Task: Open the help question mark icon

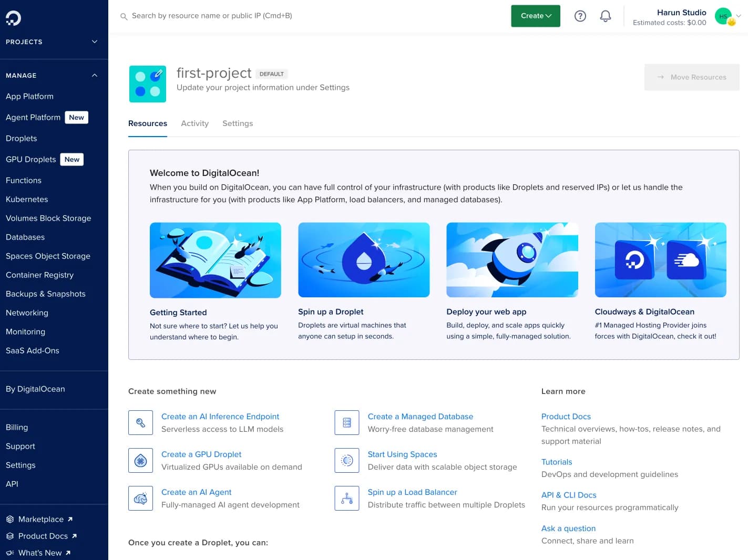Action: point(580,16)
